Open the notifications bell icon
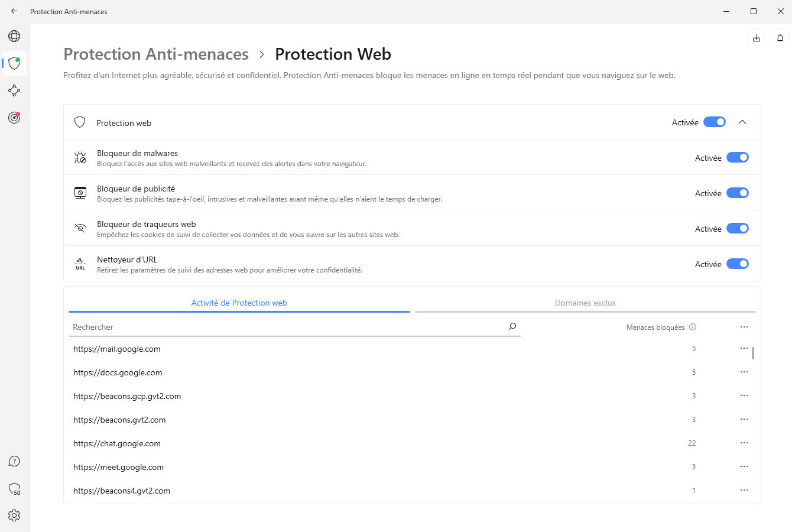 tap(780, 38)
